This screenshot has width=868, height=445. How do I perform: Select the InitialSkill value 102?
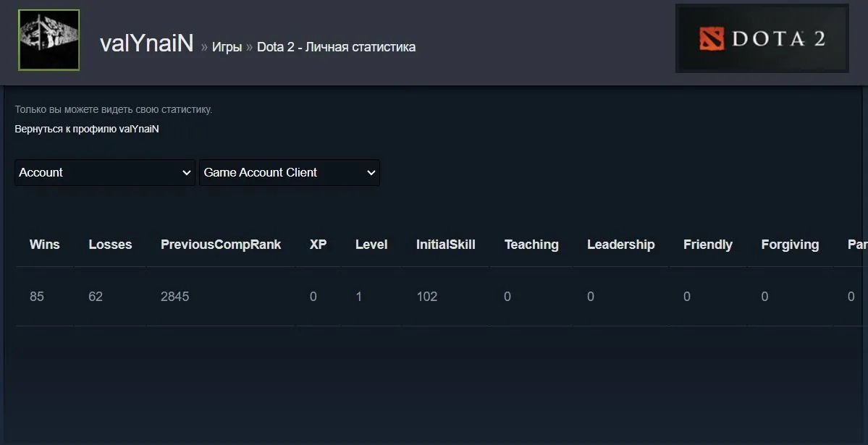(427, 297)
